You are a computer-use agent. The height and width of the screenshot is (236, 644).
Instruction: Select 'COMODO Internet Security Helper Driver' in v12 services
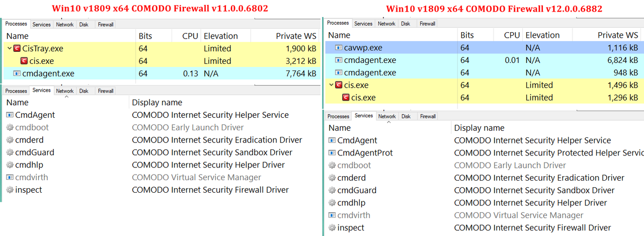tap(530, 203)
